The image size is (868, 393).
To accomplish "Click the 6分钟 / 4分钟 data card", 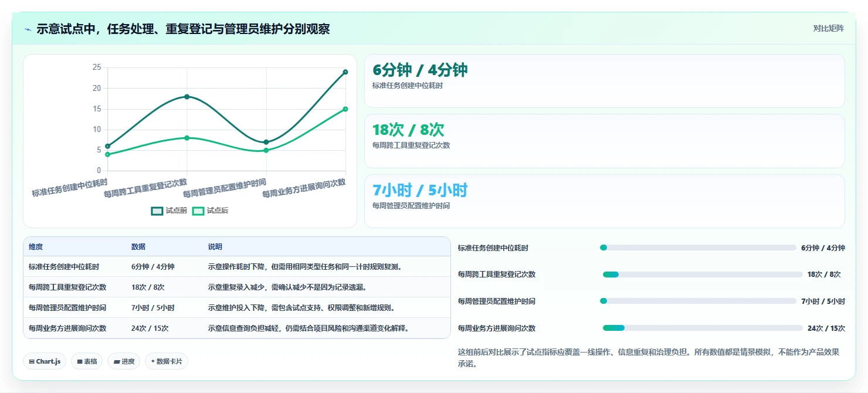I will pyautogui.click(x=605, y=81).
